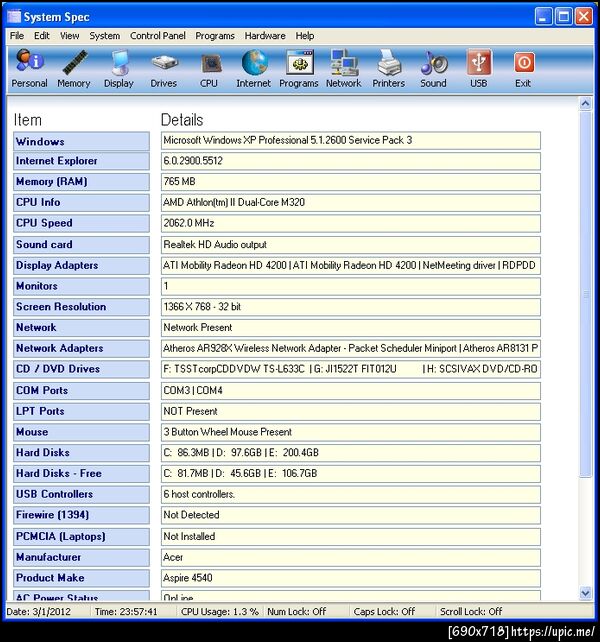Click the Mouse item button
600x642 pixels.
pyautogui.click(x=81, y=432)
